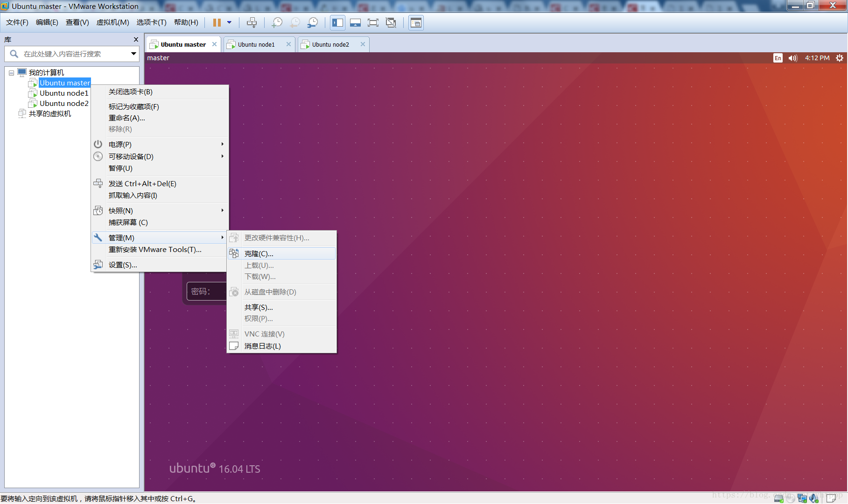Collapse the 我的计算机 tree node
Viewport: 848px width, 504px height.
(x=11, y=73)
